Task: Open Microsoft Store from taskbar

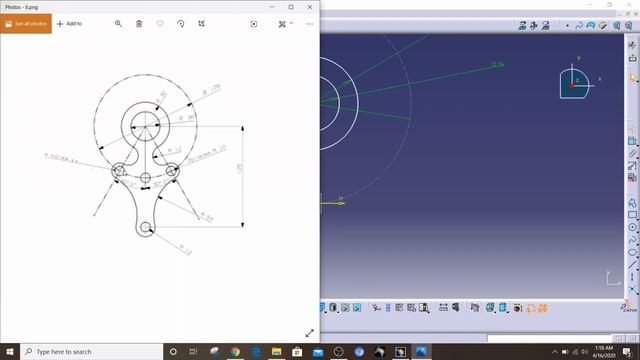Action: (x=297, y=351)
